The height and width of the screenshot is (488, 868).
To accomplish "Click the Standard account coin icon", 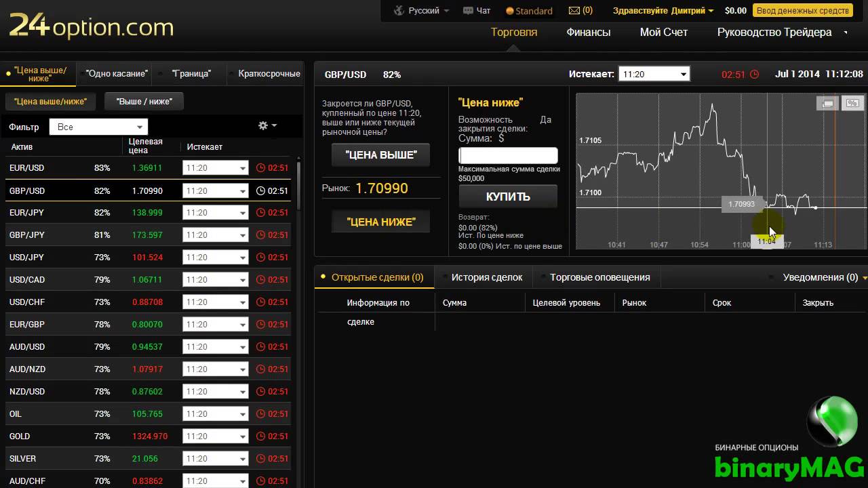I will 510,11.
